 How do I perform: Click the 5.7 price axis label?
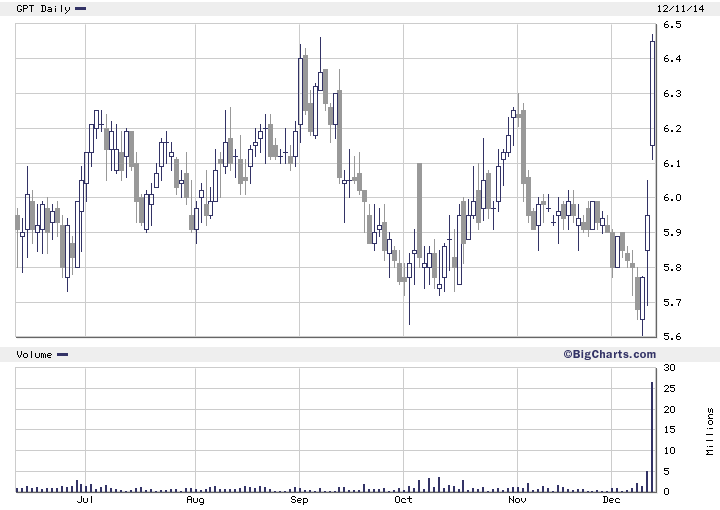(x=672, y=303)
